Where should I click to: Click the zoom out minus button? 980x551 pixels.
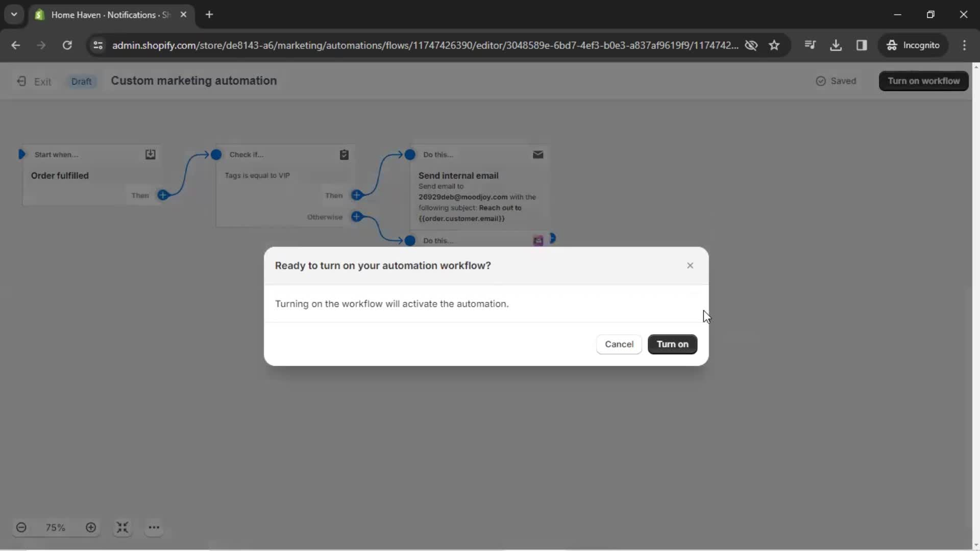click(21, 527)
